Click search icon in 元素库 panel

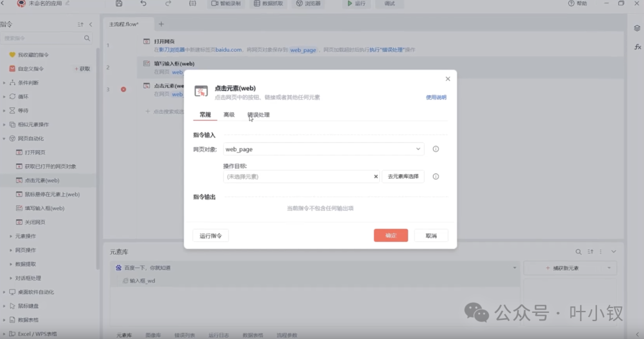click(x=578, y=251)
